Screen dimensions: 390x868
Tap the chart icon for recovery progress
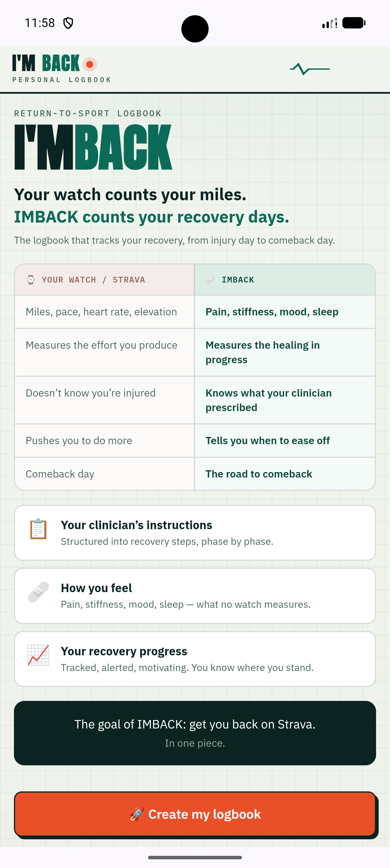[38, 655]
